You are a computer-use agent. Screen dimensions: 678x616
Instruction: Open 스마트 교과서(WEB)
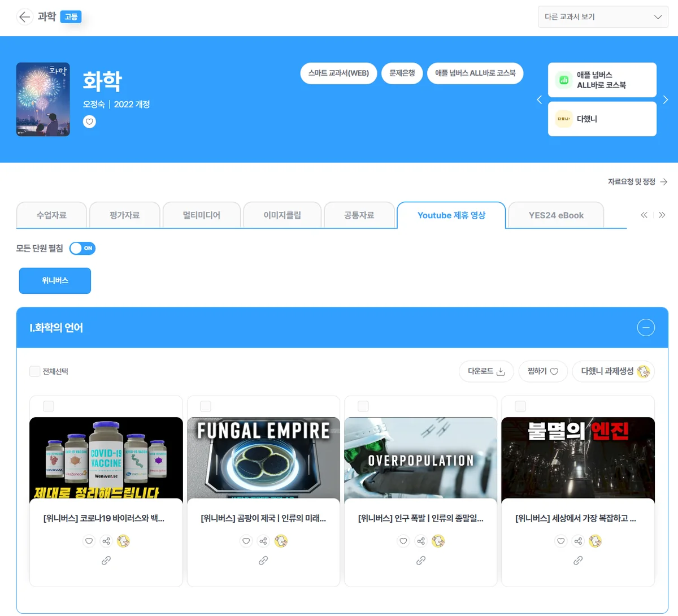[338, 73]
